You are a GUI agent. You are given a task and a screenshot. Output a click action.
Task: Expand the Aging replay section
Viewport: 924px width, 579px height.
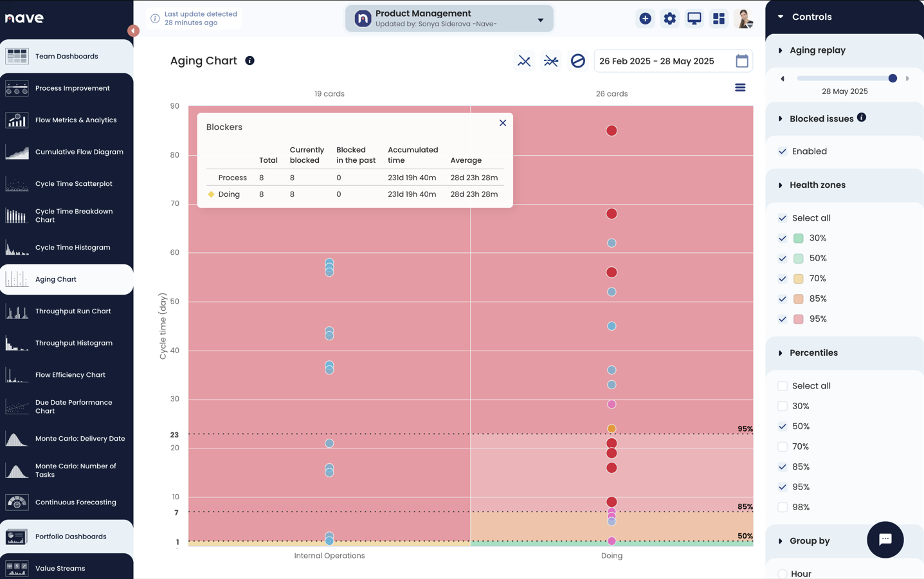click(x=781, y=50)
